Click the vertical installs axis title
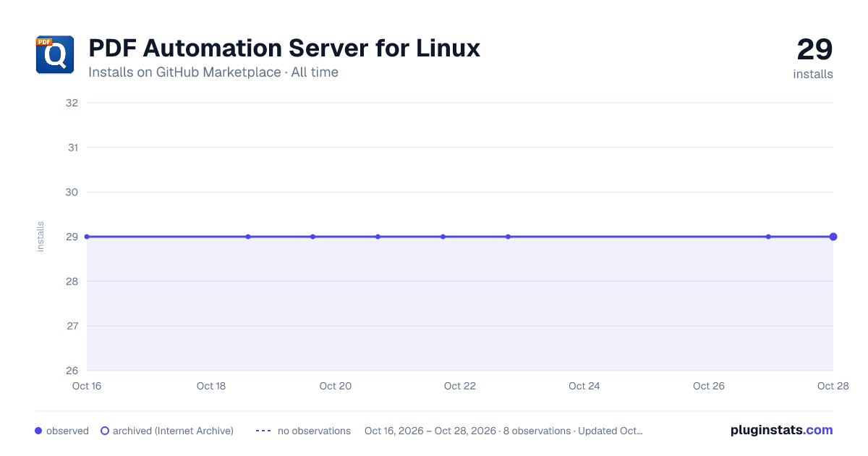 click(x=41, y=237)
